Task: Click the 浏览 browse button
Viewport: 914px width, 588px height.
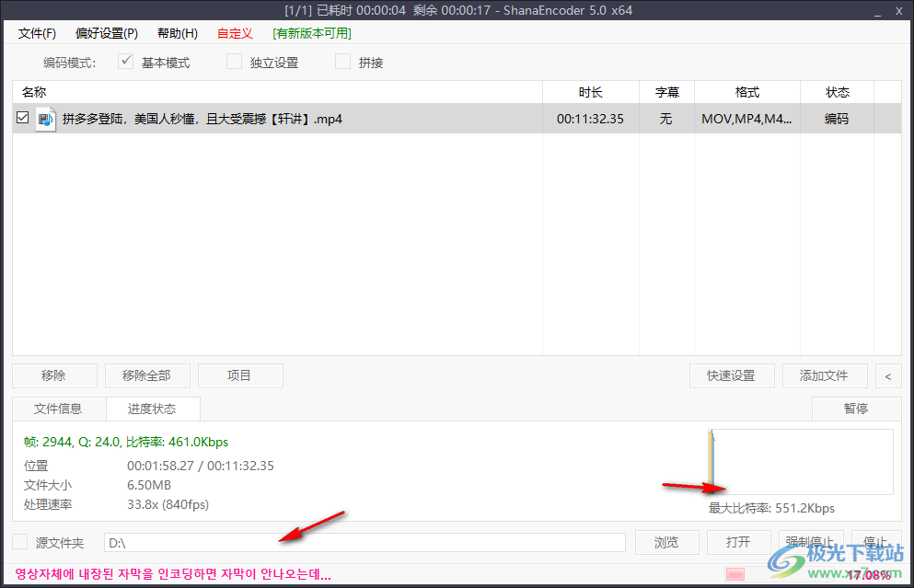Action: (x=666, y=543)
